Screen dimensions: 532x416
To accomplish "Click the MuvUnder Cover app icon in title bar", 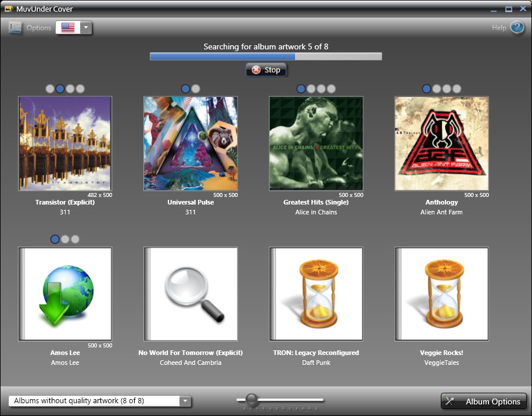I will pos(8,9).
